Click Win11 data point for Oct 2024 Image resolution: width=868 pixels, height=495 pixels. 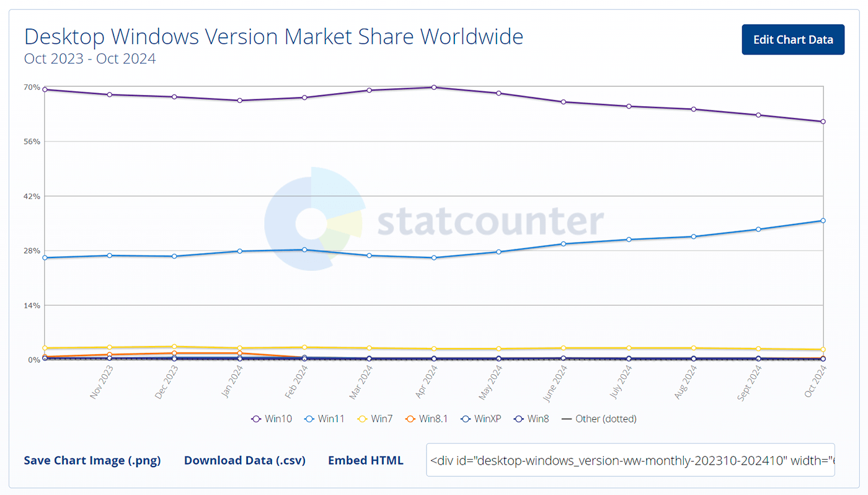[x=823, y=220]
